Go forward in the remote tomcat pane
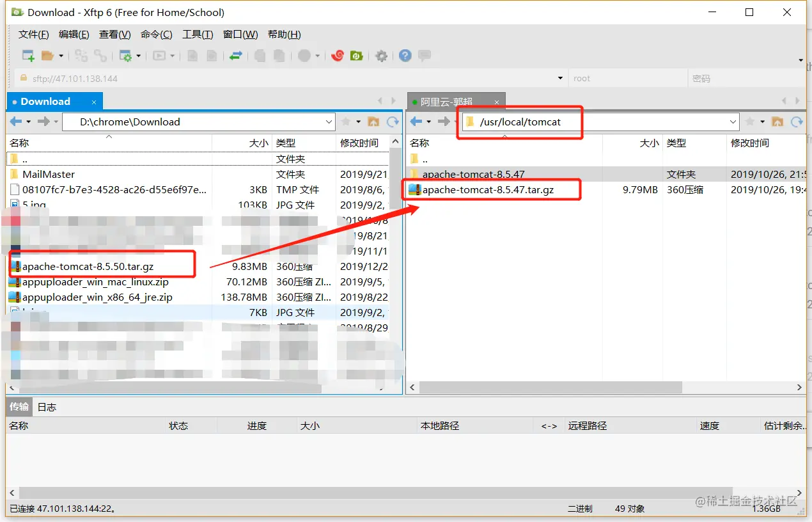 click(444, 122)
